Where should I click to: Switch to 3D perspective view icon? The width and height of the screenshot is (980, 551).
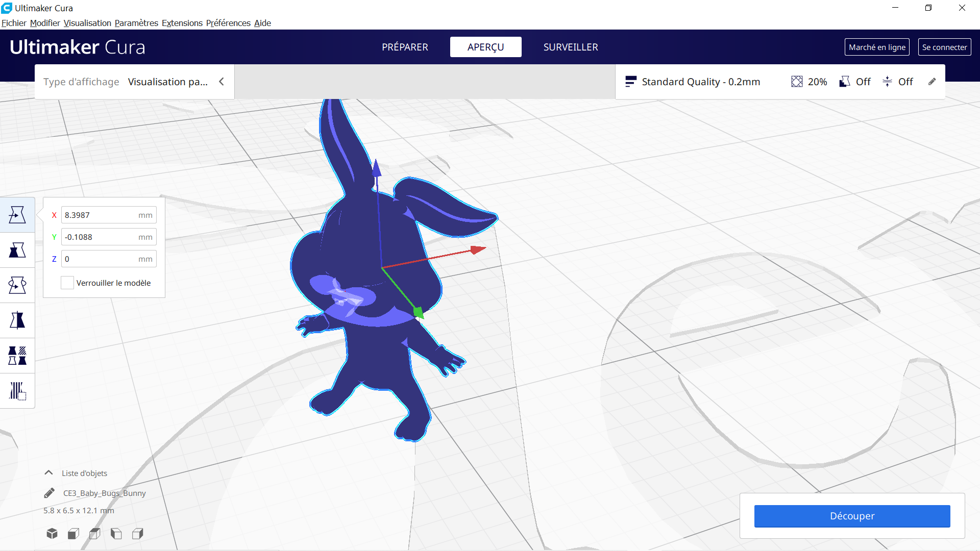52,534
